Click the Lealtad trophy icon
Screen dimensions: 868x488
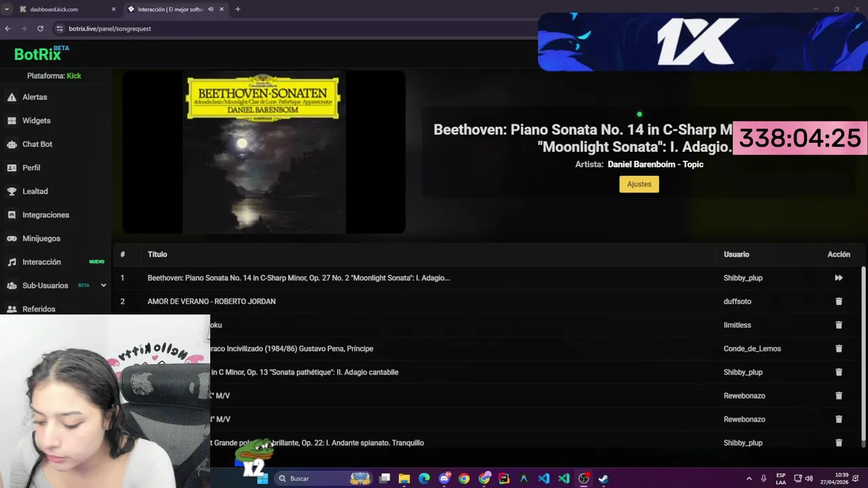click(12, 191)
